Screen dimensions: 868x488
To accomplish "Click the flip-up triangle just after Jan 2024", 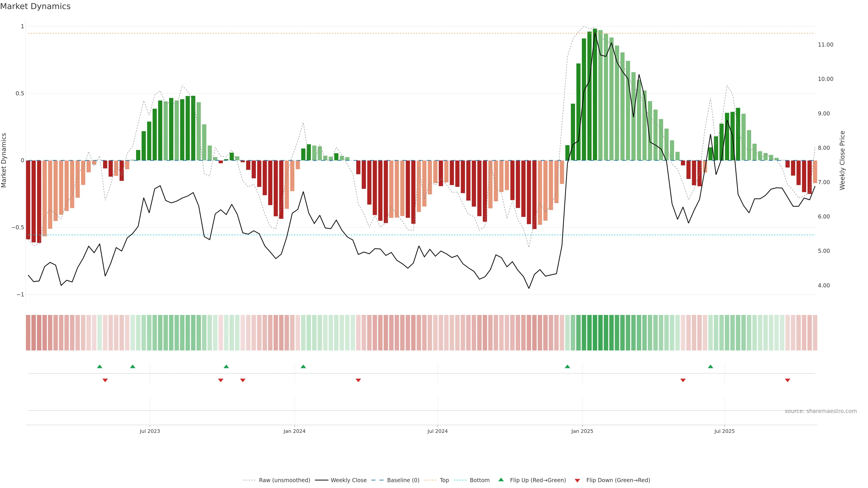I will 303,366.
